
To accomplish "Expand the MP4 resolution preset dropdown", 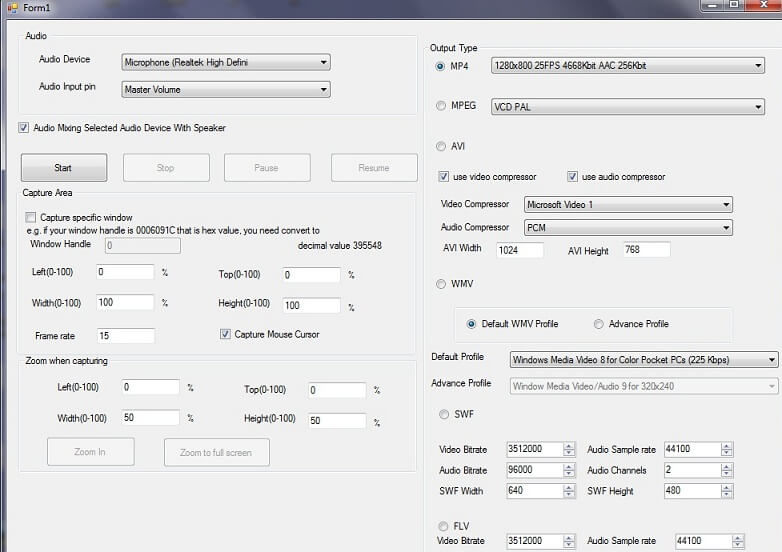I will coord(627,66).
